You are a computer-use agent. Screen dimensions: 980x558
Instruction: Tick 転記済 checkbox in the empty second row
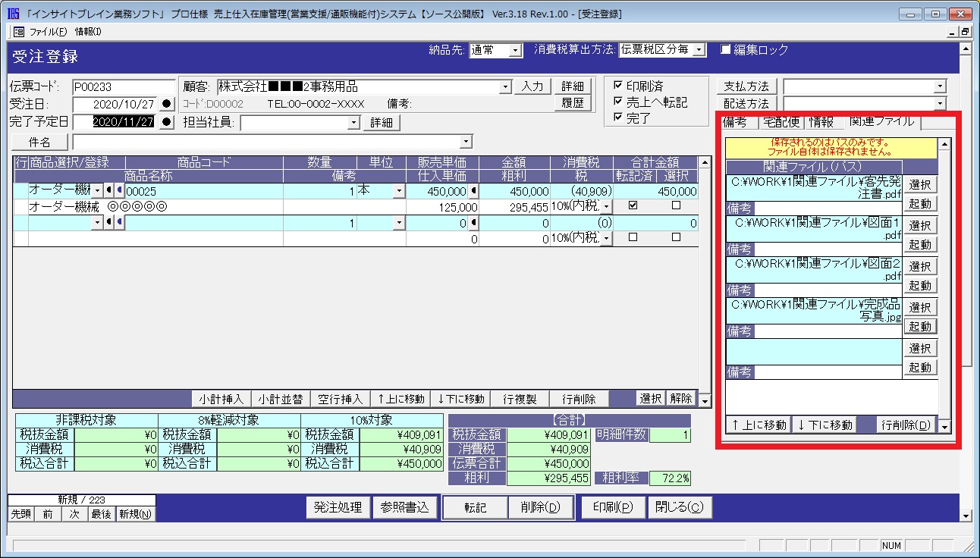point(633,237)
